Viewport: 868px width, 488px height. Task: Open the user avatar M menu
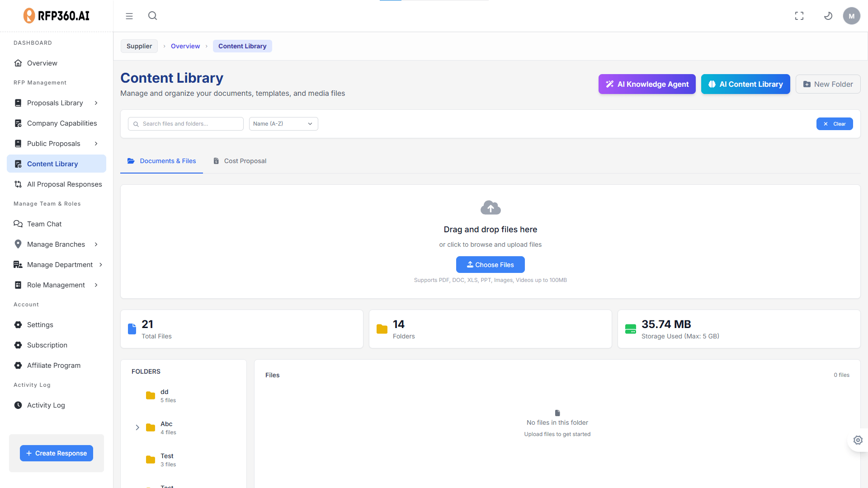851,16
